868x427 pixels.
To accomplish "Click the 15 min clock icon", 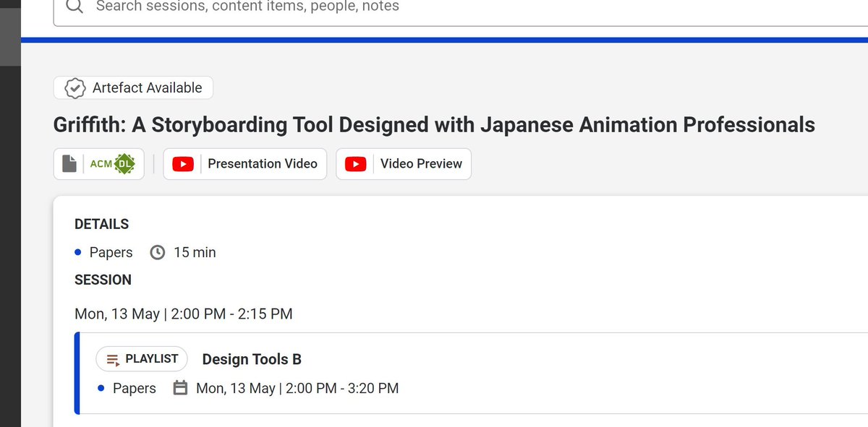I will tap(157, 253).
